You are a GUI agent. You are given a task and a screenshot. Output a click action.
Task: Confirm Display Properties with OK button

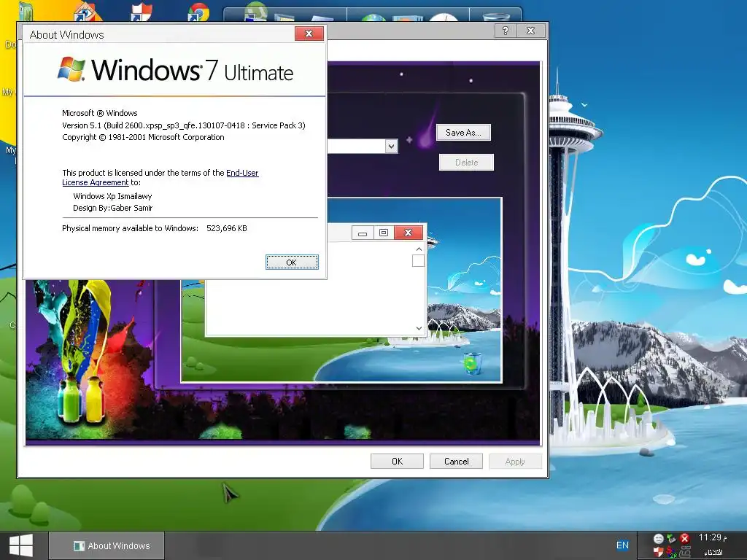coord(397,461)
